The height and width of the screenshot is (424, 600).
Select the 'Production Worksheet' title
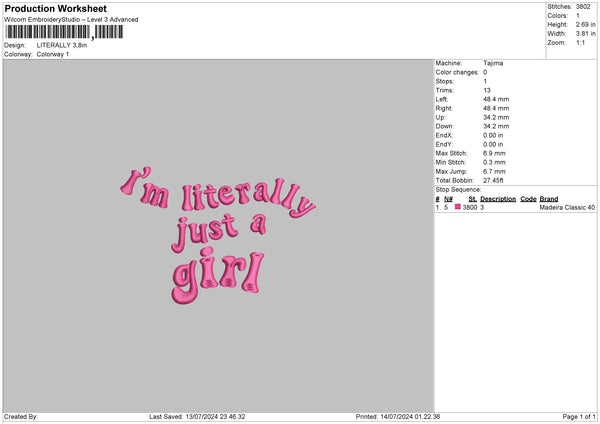[55, 9]
